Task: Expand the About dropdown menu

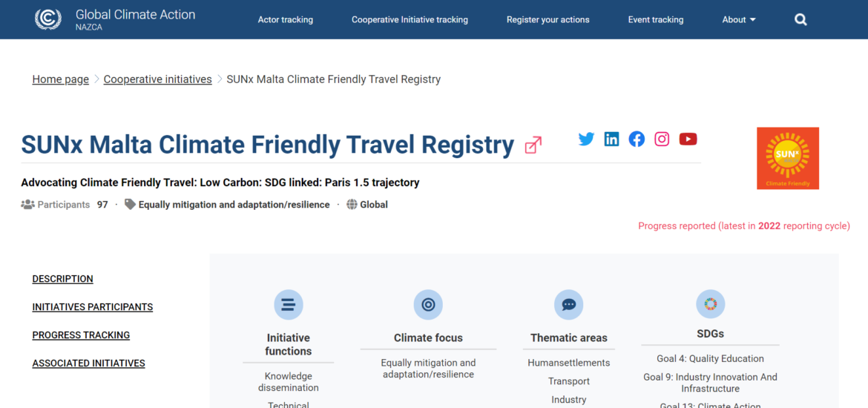Action: point(739,20)
